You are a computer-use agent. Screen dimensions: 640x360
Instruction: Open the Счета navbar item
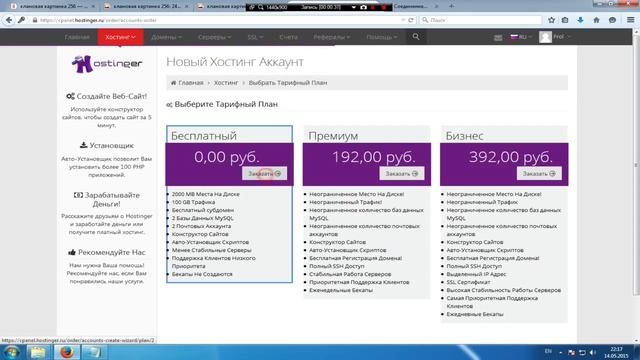coord(288,37)
